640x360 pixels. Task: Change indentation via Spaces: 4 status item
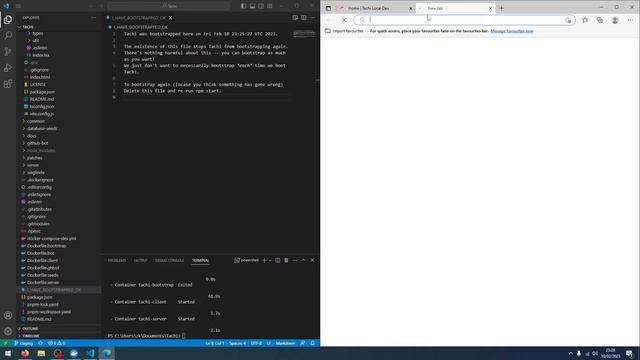tap(238, 343)
